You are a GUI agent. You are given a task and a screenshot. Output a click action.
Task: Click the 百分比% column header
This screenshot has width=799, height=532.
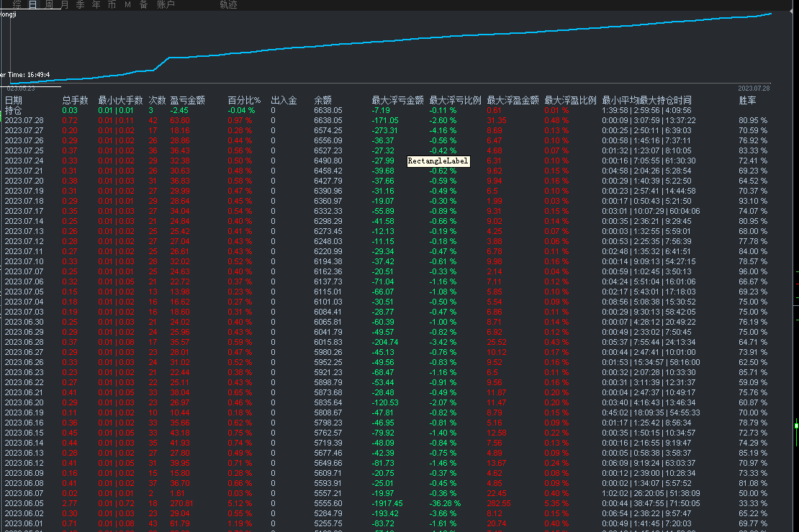click(244, 100)
